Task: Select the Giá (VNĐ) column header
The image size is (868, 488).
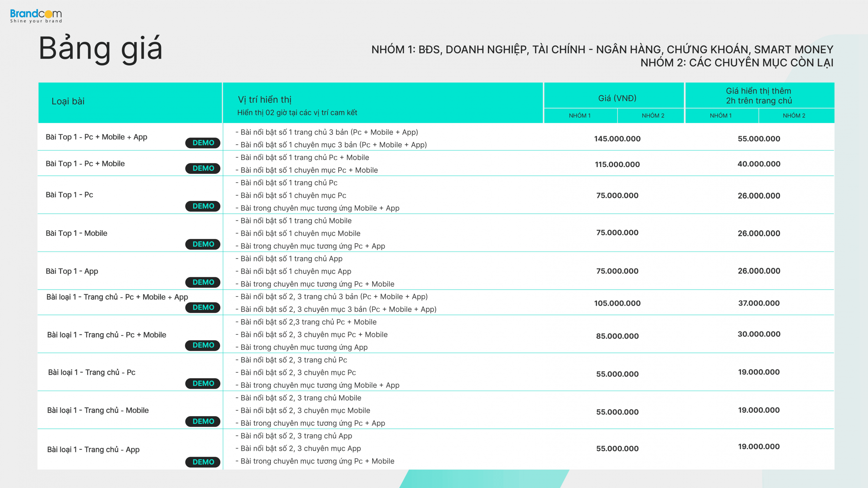Action: tap(617, 98)
